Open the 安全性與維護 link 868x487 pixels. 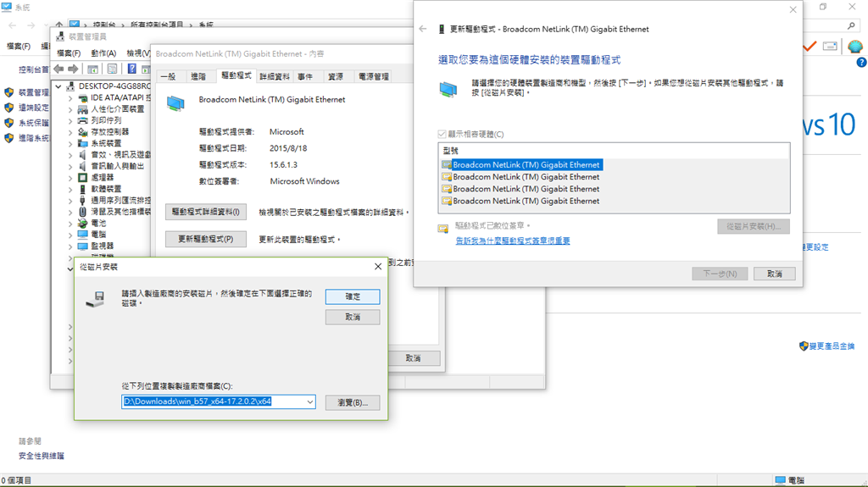pos(42,456)
